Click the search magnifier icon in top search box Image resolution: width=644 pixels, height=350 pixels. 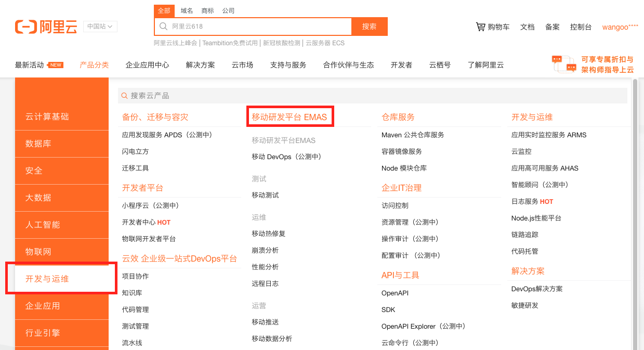(x=163, y=26)
